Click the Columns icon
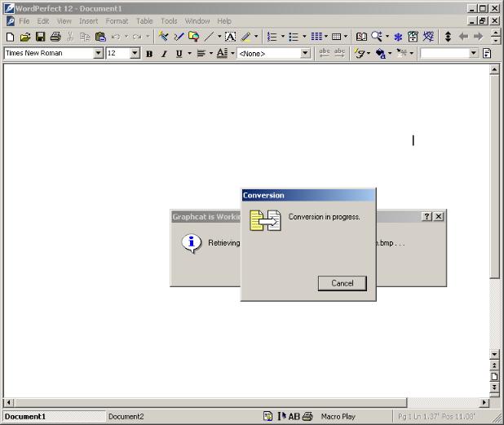 tap(316, 37)
